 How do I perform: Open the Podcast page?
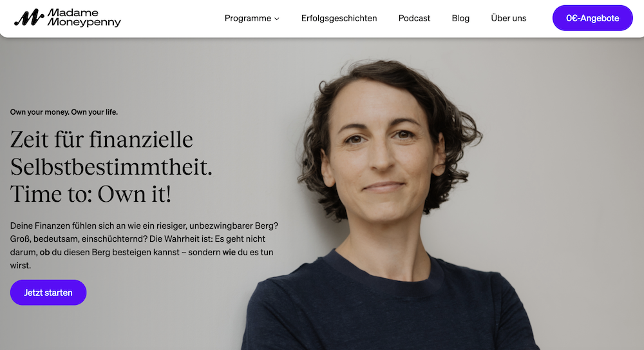pyautogui.click(x=414, y=18)
